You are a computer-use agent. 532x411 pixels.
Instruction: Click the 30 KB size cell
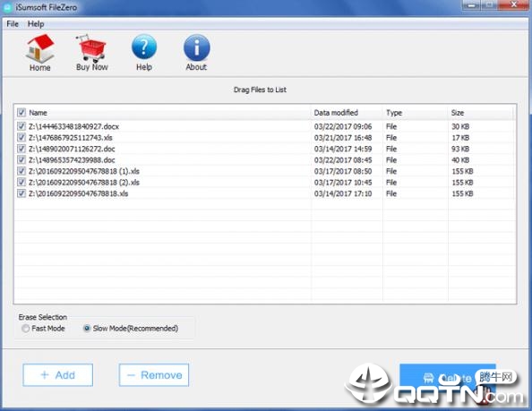click(x=460, y=126)
